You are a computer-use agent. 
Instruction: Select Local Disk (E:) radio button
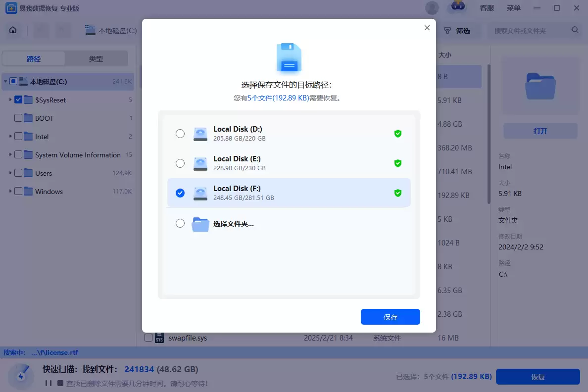tap(180, 163)
